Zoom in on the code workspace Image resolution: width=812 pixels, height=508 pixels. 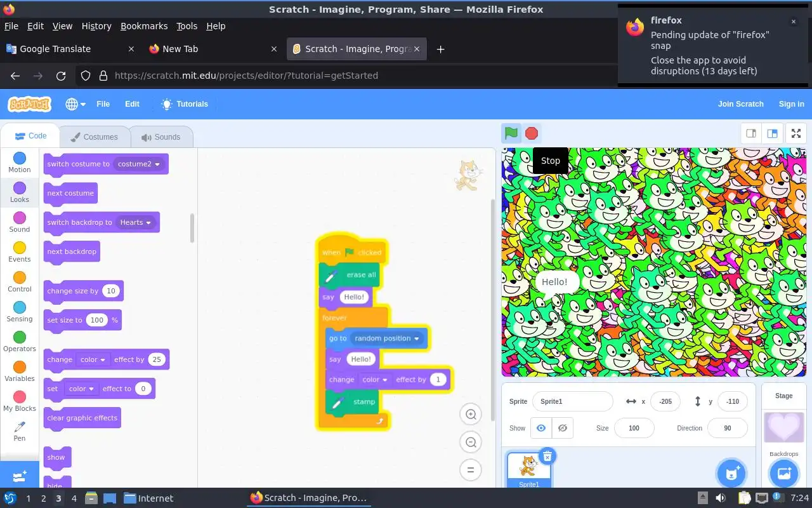pyautogui.click(x=471, y=415)
